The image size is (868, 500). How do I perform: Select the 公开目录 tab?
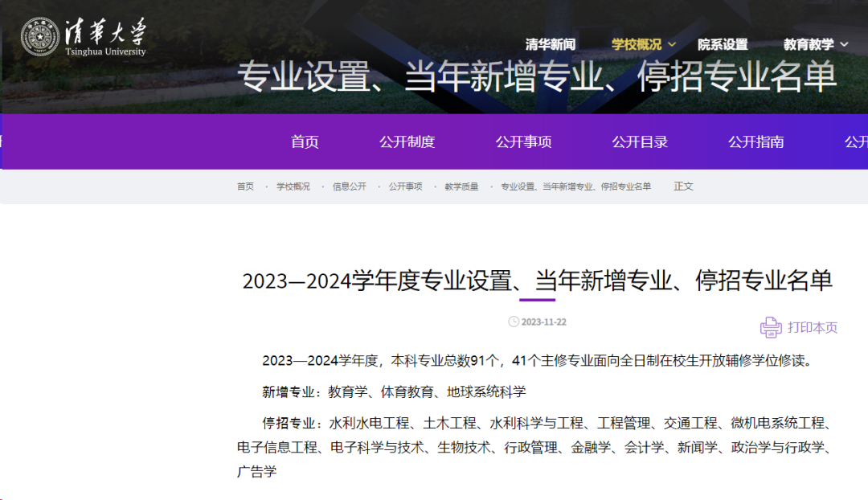pos(640,141)
